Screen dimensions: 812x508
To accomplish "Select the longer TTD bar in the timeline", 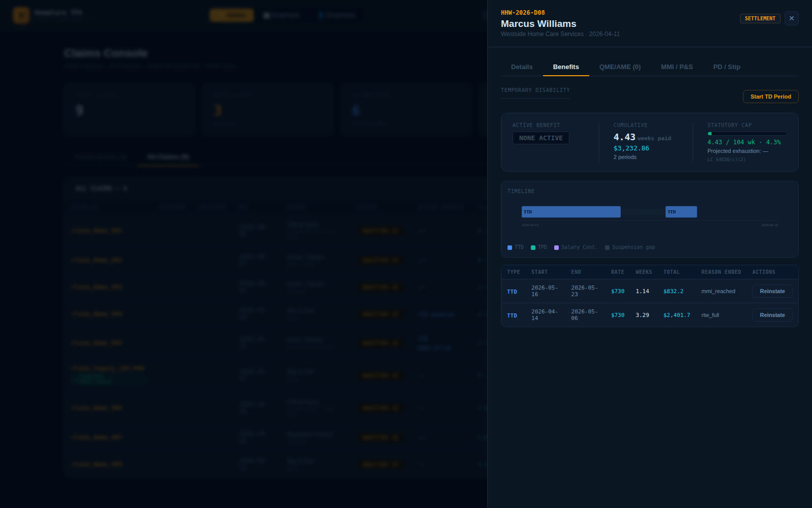I will pyautogui.click(x=571, y=212).
